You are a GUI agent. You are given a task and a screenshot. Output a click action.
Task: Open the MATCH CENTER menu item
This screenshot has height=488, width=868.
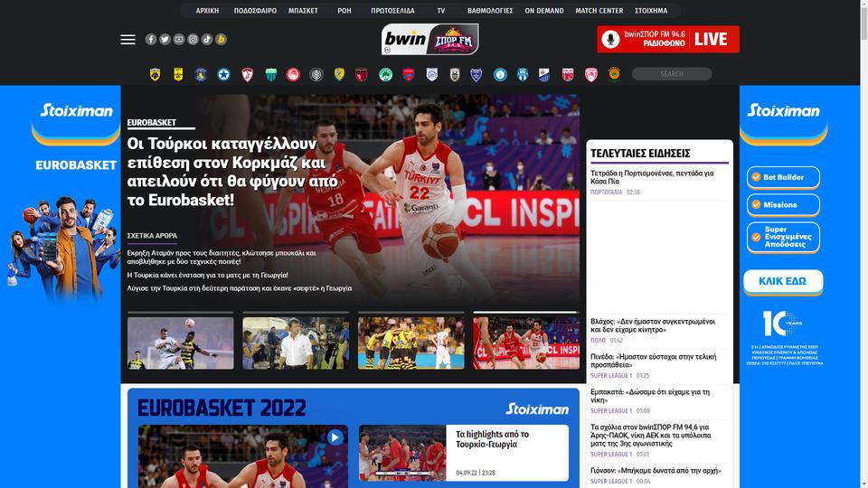coord(599,11)
